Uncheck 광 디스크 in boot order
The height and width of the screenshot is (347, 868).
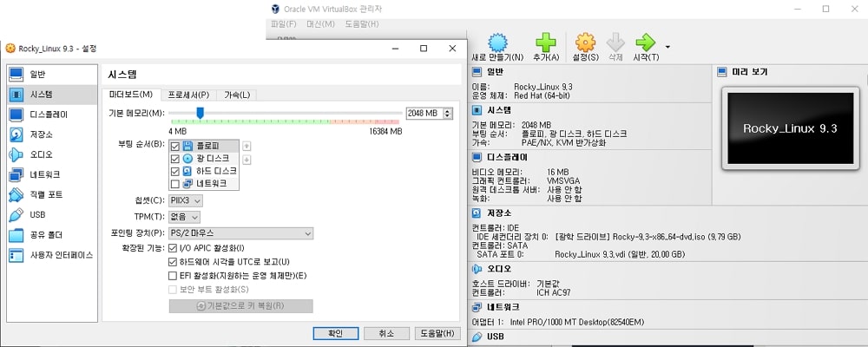pos(175,159)
